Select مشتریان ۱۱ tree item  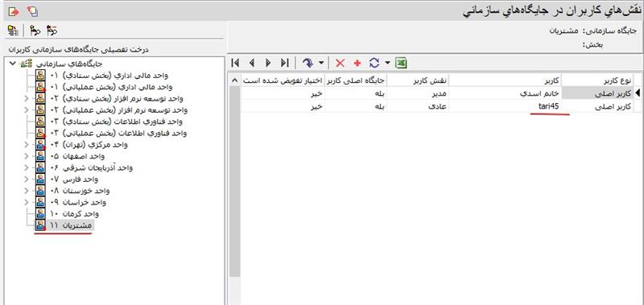coord(70,225)
